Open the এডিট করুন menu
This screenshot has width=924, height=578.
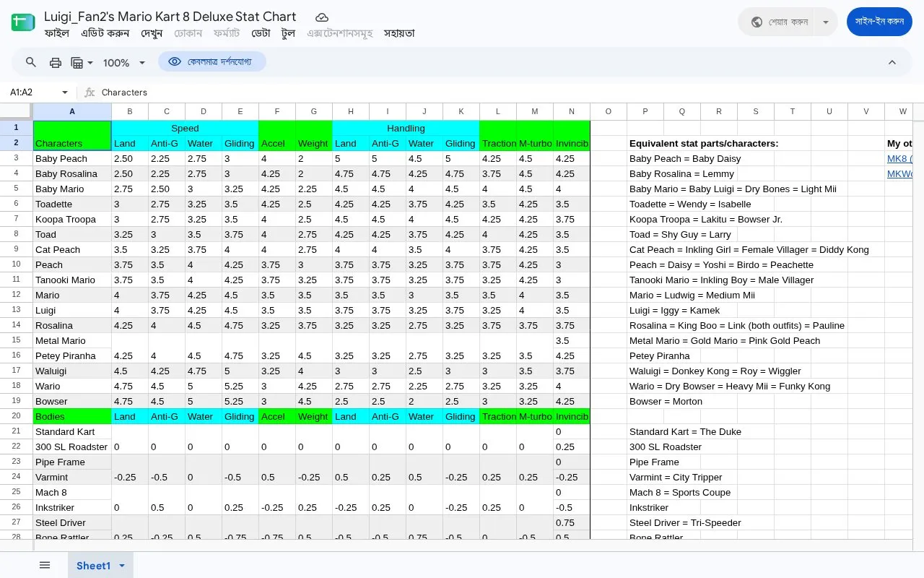pyautogui.click(x=105, y=33)
